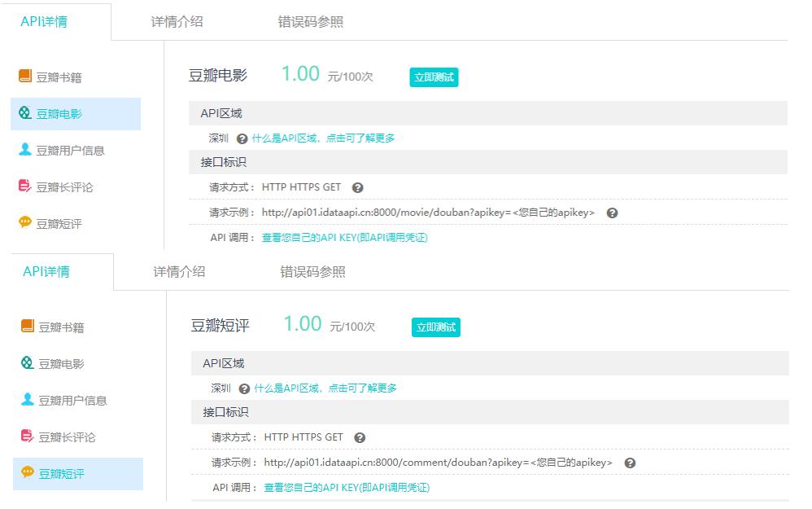Click the movie/douban request example URL text
This screenshot has width=812, height=509.
(x=428, y=213)
